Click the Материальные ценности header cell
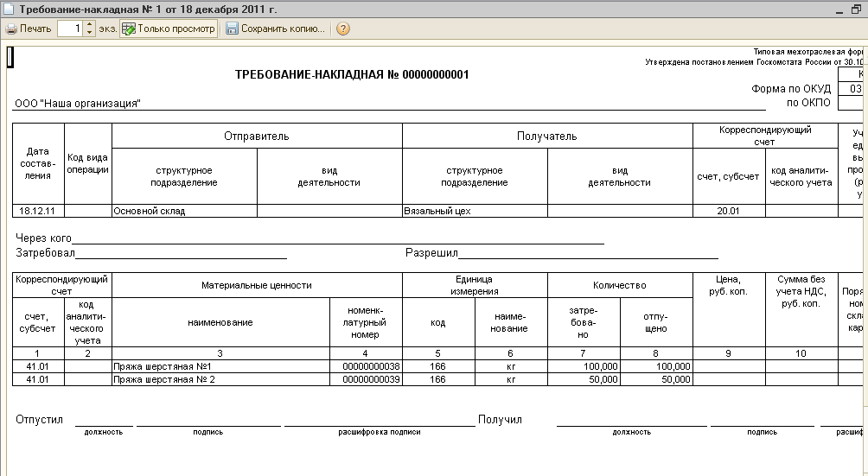868x476 pixels. point(257,285)
